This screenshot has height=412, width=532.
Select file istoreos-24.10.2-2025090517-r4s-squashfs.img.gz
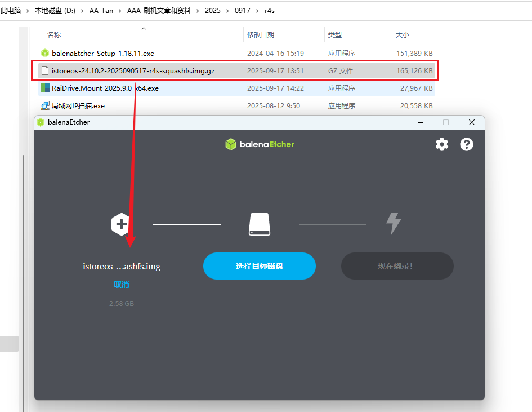tap(133, 70)
